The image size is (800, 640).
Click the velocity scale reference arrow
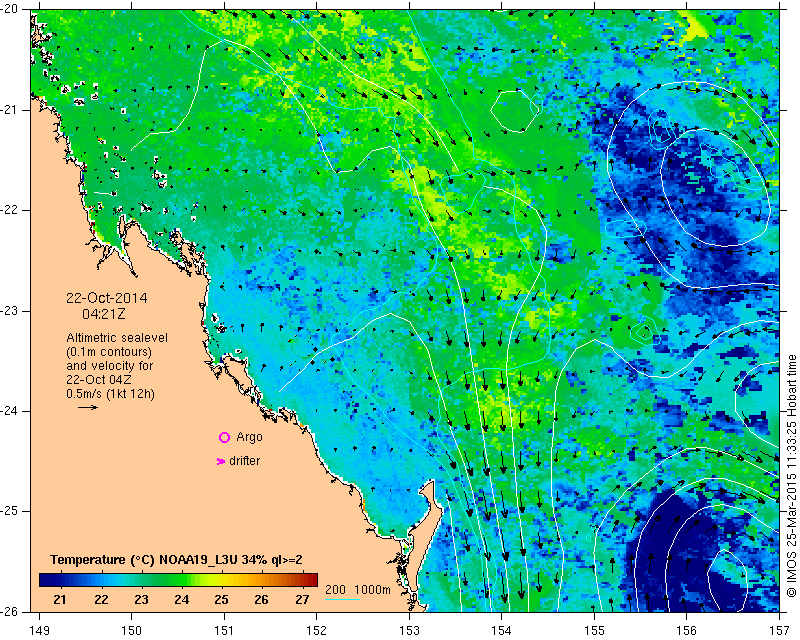(88, 407)
